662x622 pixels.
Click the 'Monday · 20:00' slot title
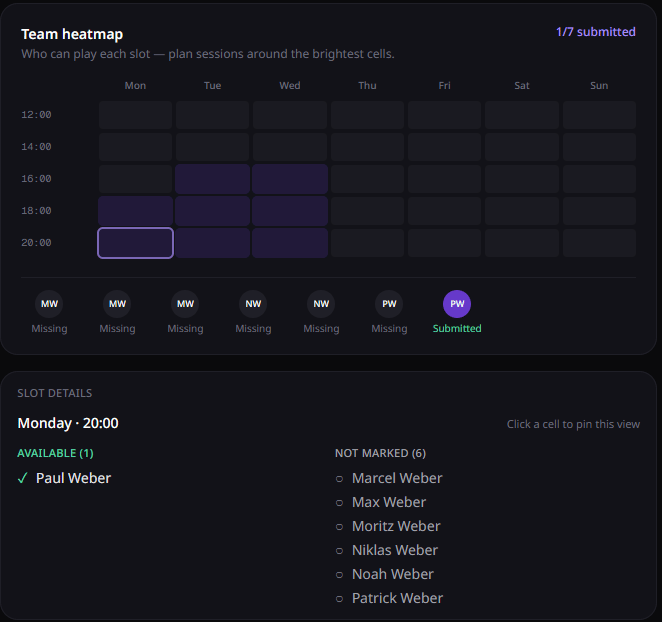pyautogui.click(x=68, y=423)
